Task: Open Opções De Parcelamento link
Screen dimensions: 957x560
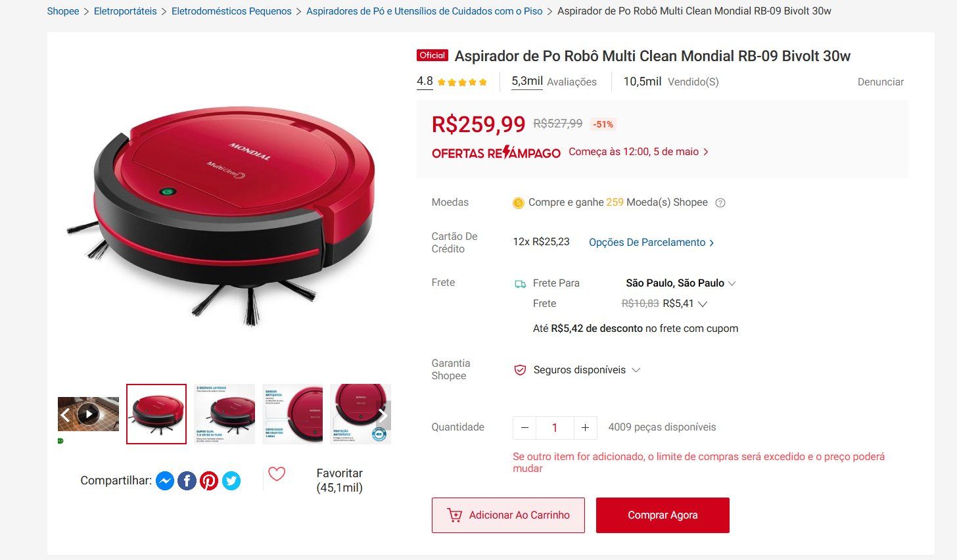Action: coord(651,243)
